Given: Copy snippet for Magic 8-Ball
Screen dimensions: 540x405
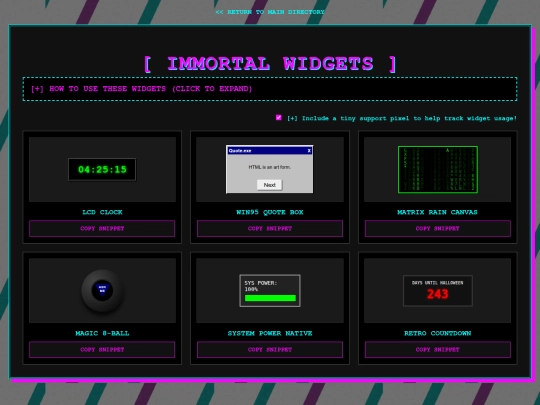Looking at the screenshot, I should click(102, 350).
